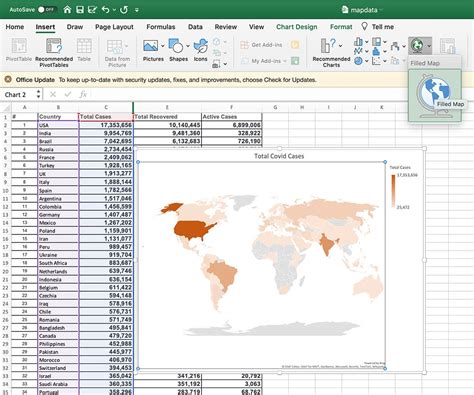The width and height of the screenshot is (474, 395).
Task: Click the Maps globe icon in ribbon
Action: [x=417, y=46]
